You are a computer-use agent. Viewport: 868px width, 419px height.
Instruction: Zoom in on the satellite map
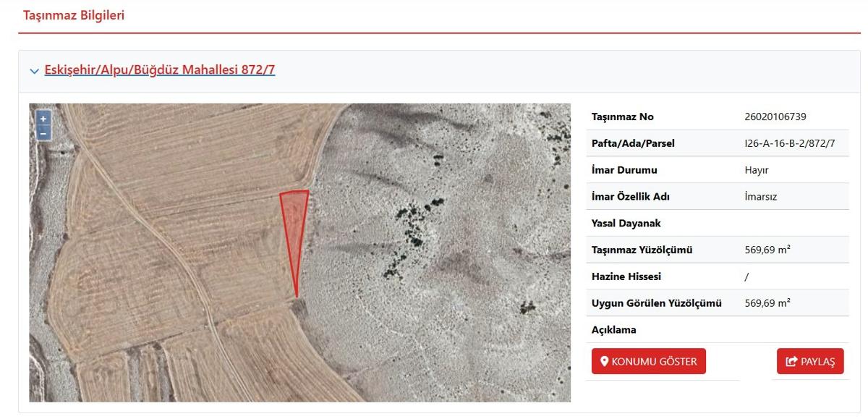pyautogui.click(x=43, y=119)
